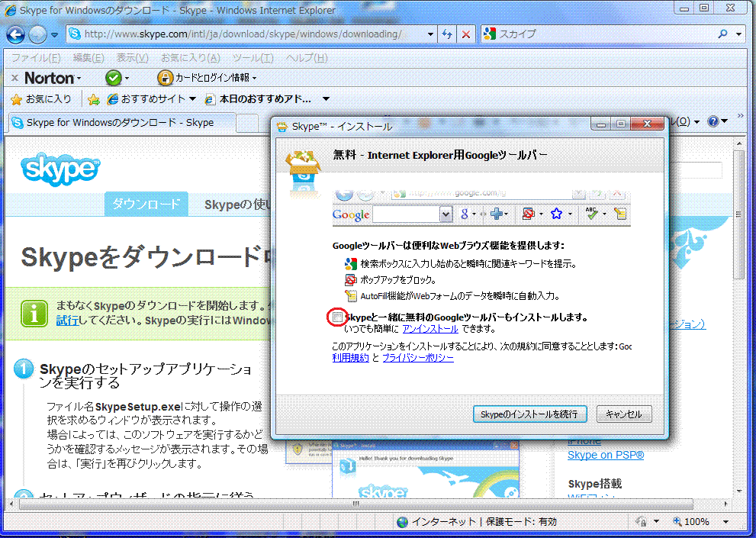Open the 編集(E) menu
Viewport: 756px width, 538px height.
point(88,58)
